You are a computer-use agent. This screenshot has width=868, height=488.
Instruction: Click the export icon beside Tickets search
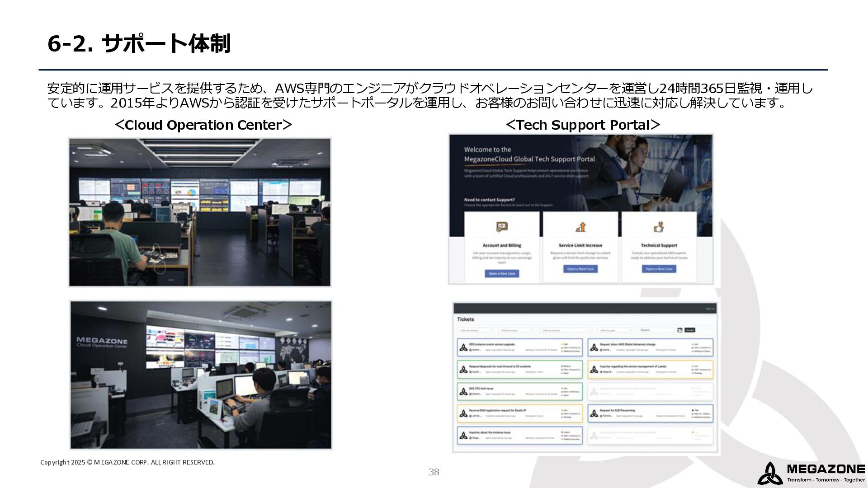[x=679, y=330]
